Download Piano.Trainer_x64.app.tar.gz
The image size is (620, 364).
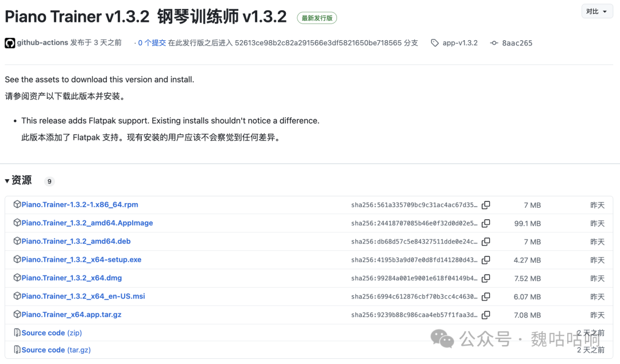click(x=71, y=315)
